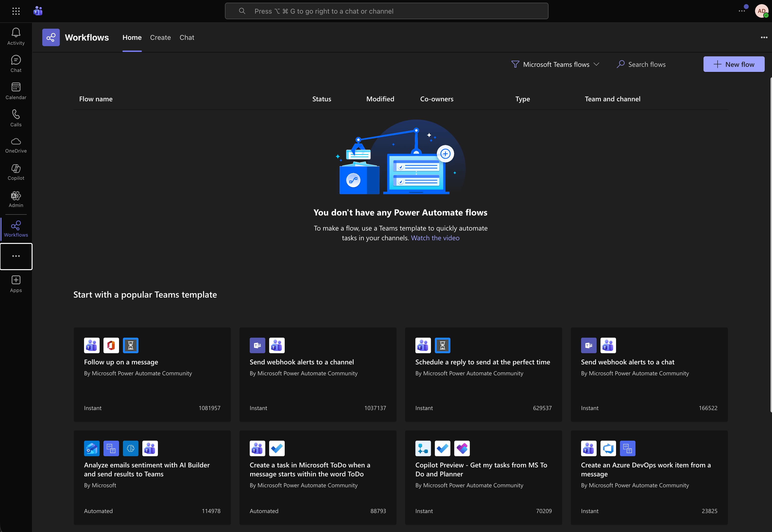
Task: Expand the Microsoft Teams flows filter
Action: (x=555, y=64)
